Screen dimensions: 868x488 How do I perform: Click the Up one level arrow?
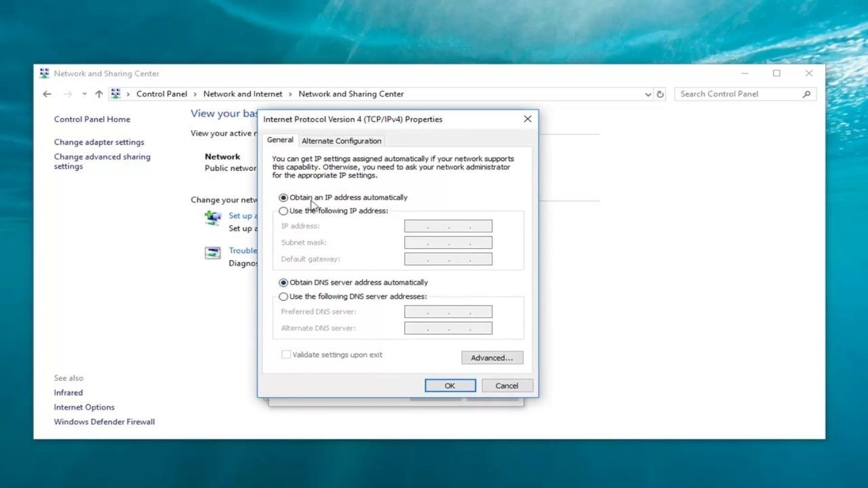(99, 94)
